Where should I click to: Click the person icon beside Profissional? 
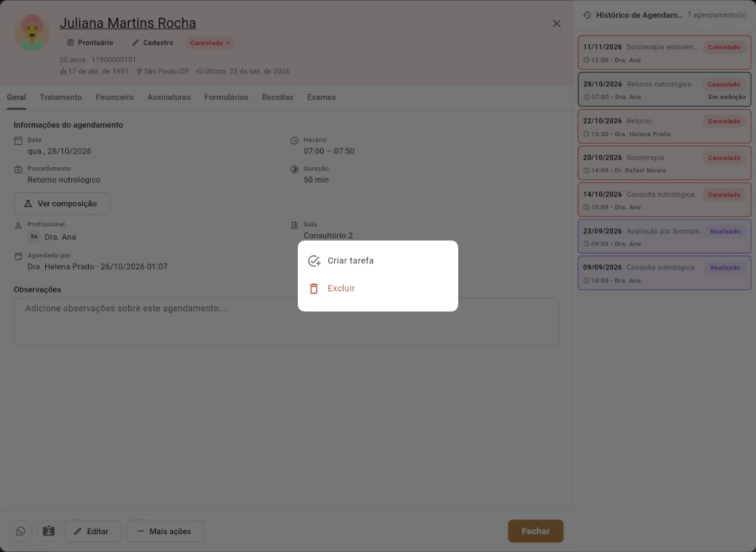(x=18, y=225)
